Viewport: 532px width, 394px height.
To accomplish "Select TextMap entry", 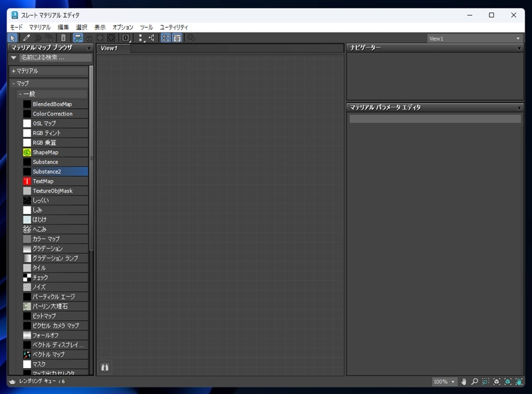I will (x=55, y=181).
